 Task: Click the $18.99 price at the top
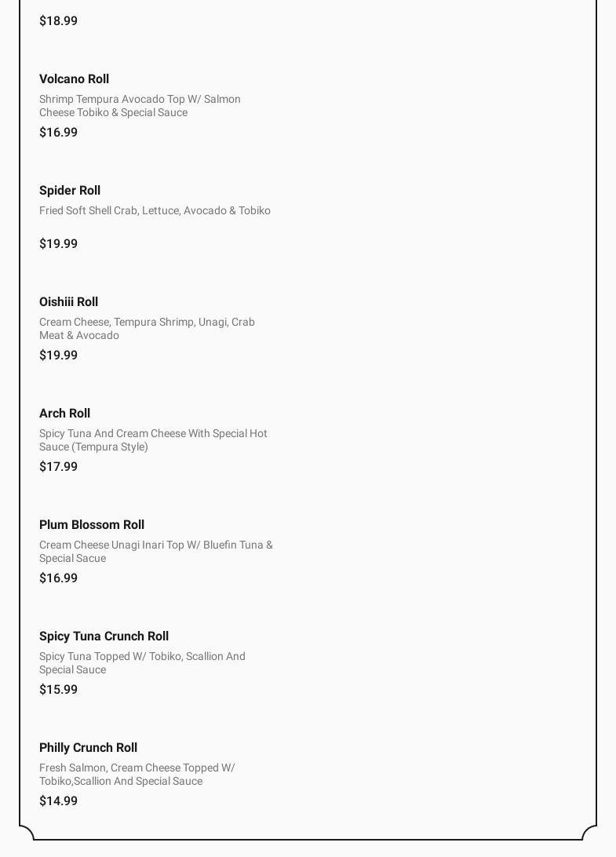tap(58, 21)
